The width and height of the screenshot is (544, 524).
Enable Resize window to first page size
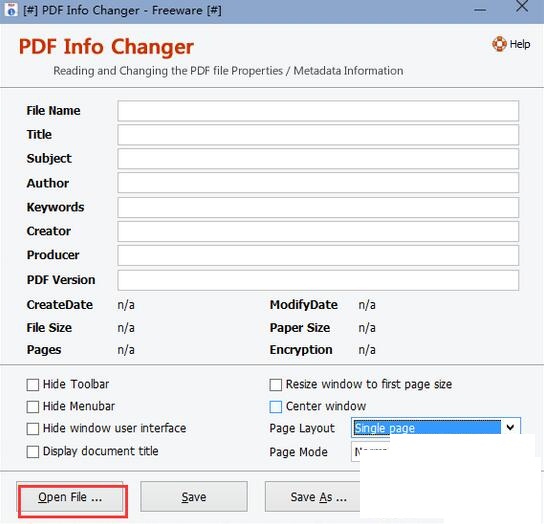275,385
